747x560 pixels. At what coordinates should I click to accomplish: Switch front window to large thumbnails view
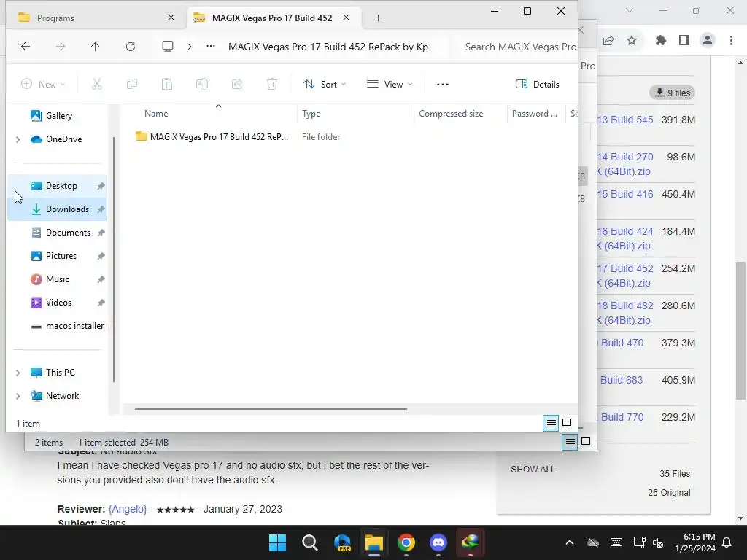click(x=567, y=423)
